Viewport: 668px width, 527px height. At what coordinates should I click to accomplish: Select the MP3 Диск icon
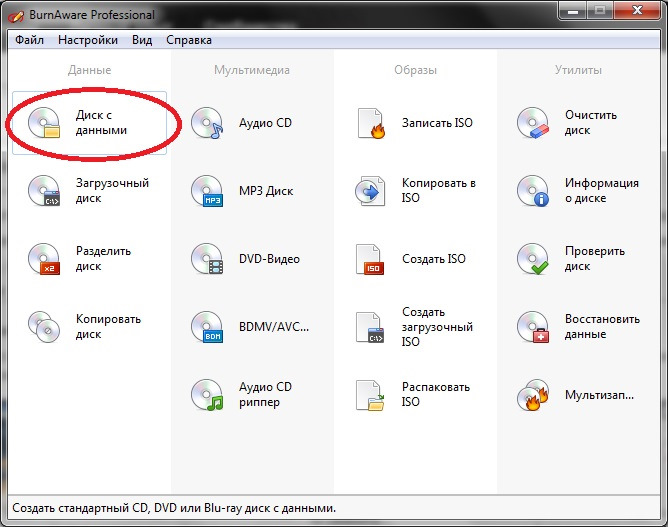point(207,191)
